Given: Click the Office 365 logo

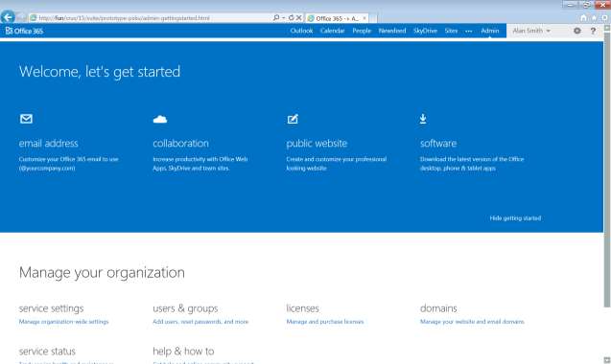Looking at the screenshot, I should pos(25,31).
